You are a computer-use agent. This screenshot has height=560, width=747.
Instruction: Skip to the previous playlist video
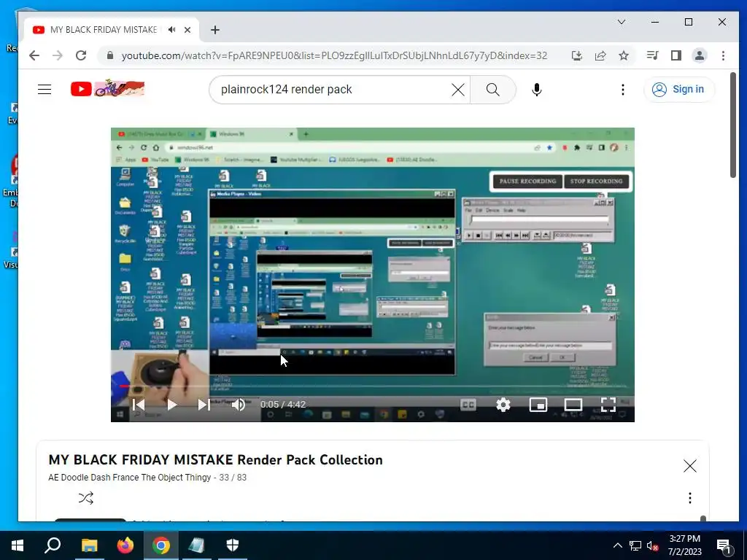point(139,405)
